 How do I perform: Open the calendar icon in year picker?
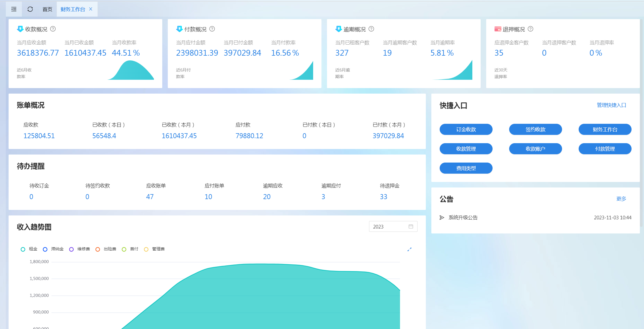(x=411, y=227)
